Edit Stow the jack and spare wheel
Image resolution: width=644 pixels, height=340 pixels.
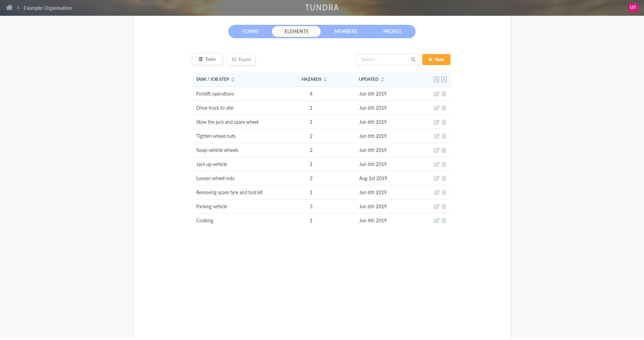point(436,122)
